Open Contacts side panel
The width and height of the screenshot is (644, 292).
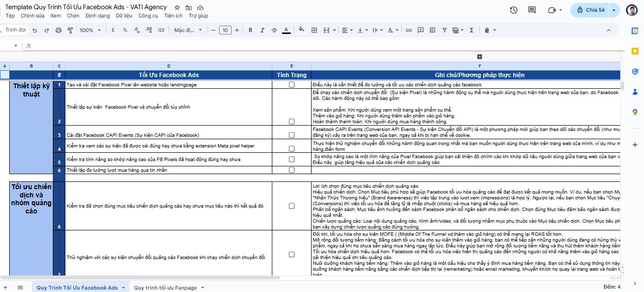pyautogui.click(x=635, y=92)
